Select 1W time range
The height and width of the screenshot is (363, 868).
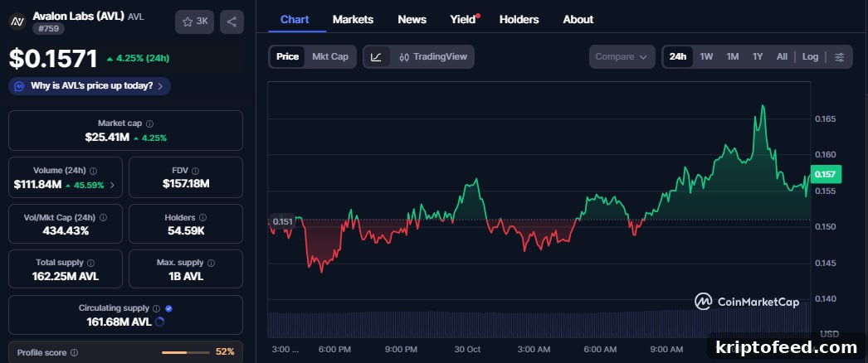pos(706,57)
